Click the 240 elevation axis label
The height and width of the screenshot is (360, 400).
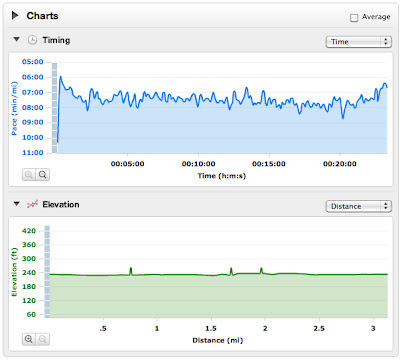[29, 272]
